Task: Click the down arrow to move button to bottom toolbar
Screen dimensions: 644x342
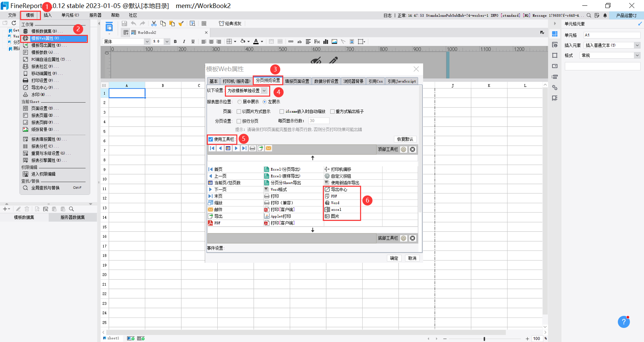Action: (x=313, y=230)
